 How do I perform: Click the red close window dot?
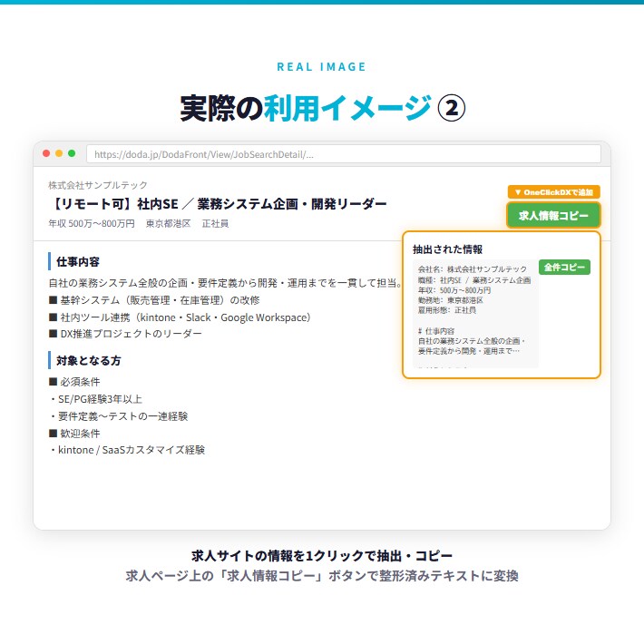pyautogui.click(x=46, y=153)
